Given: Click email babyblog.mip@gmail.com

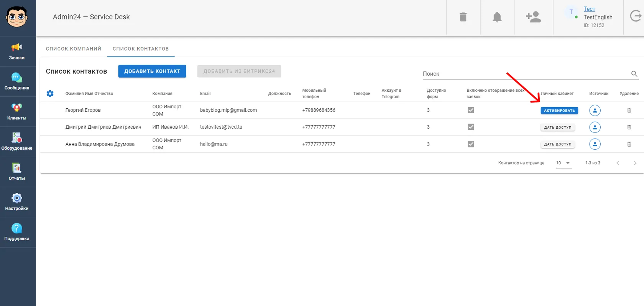Looking at the screenshot, I should 228,110.
